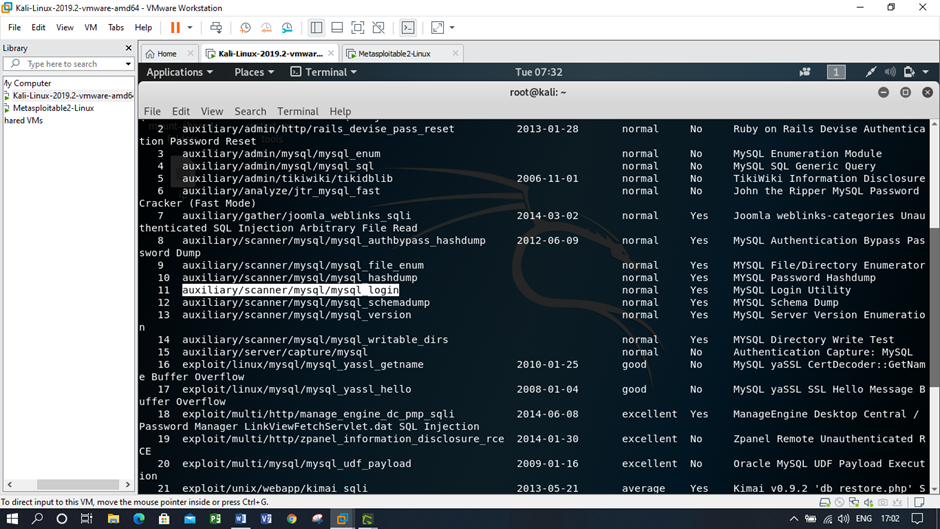Open VMware's Help menu
This screenshot has height=529, width=940.
click(143, 28)
